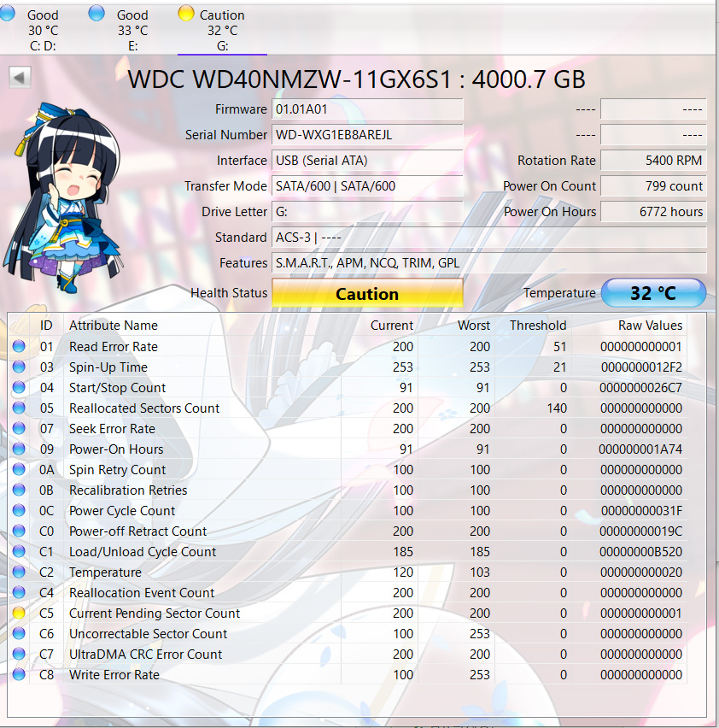Click the blue status icon for Recalibration Retries

pos(19,490)
